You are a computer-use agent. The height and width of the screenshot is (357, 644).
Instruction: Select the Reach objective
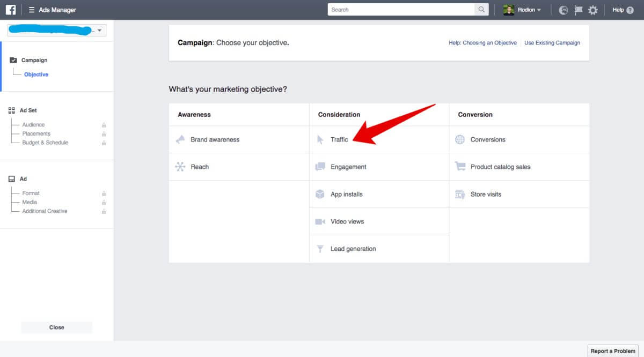[x=200, y=167]
